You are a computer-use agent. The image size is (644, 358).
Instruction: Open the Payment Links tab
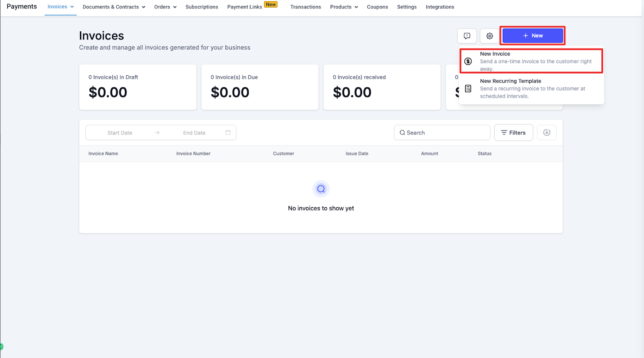tap(244, 7)
